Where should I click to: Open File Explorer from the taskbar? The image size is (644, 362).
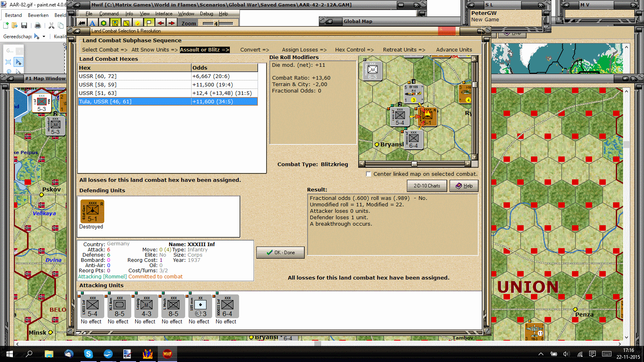click(x=49, y=354)
